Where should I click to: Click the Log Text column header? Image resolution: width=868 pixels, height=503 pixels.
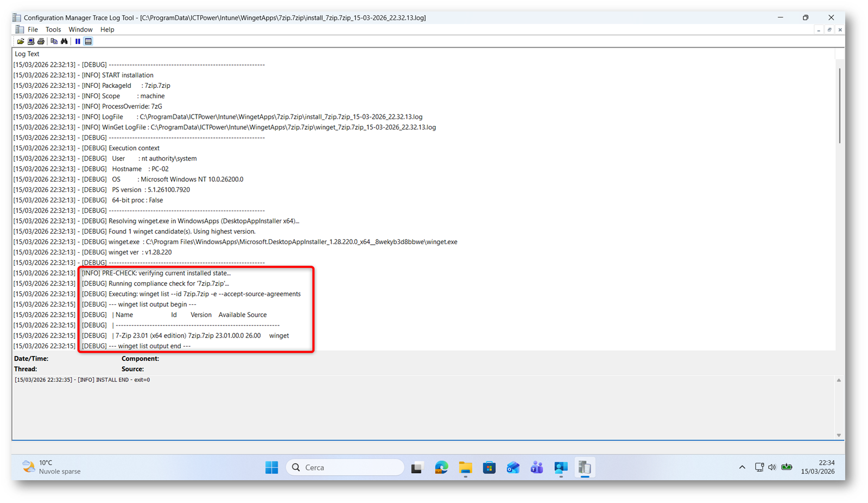tap(27, 54)
